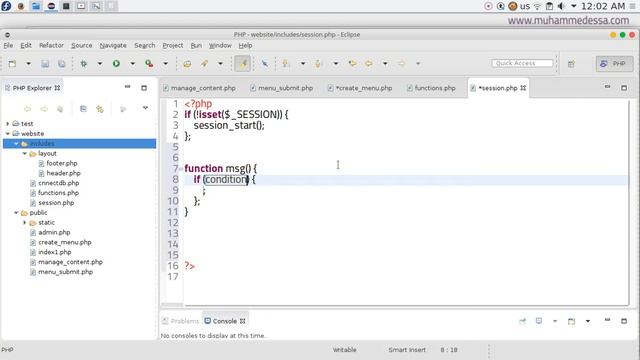
Task: Open the Back navigation history dropdown
Action: tap(385, 64)
